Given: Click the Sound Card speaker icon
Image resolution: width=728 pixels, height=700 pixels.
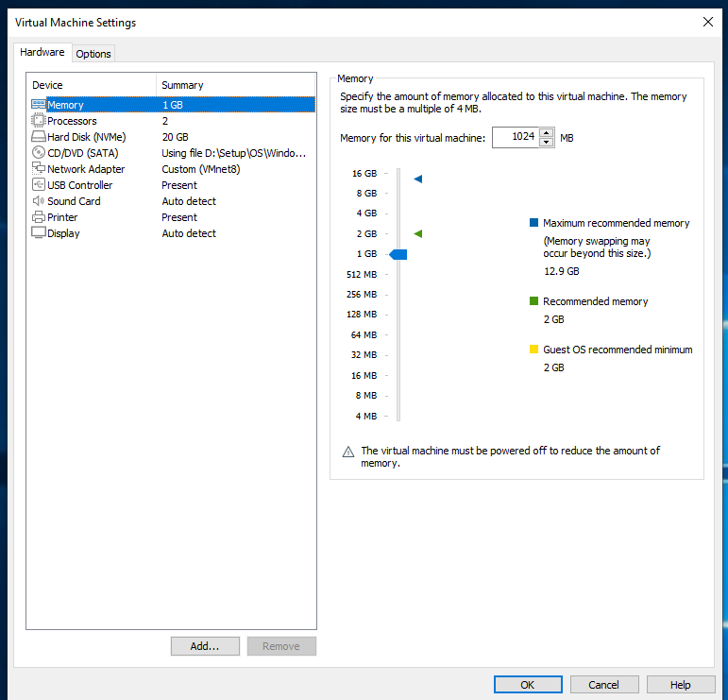Looking at the screenshot, I should click(x=39, y=200).
